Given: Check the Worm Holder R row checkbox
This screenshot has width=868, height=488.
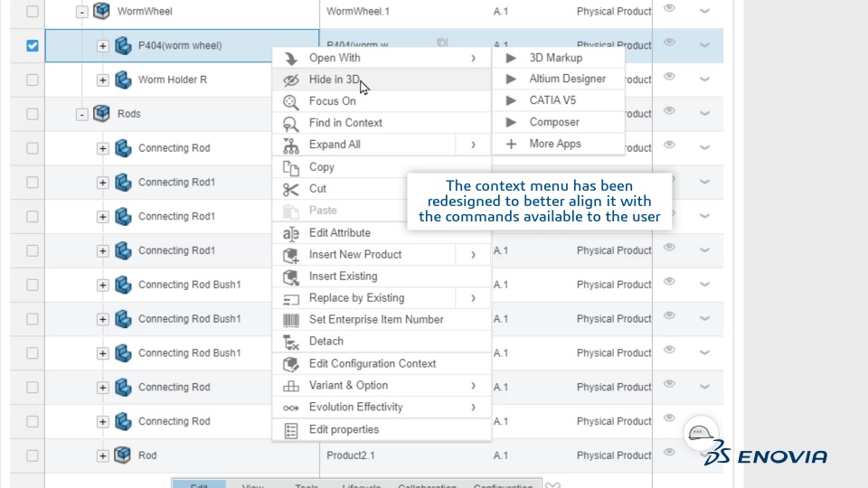Looking at the screenshot, I should point(33,80).
